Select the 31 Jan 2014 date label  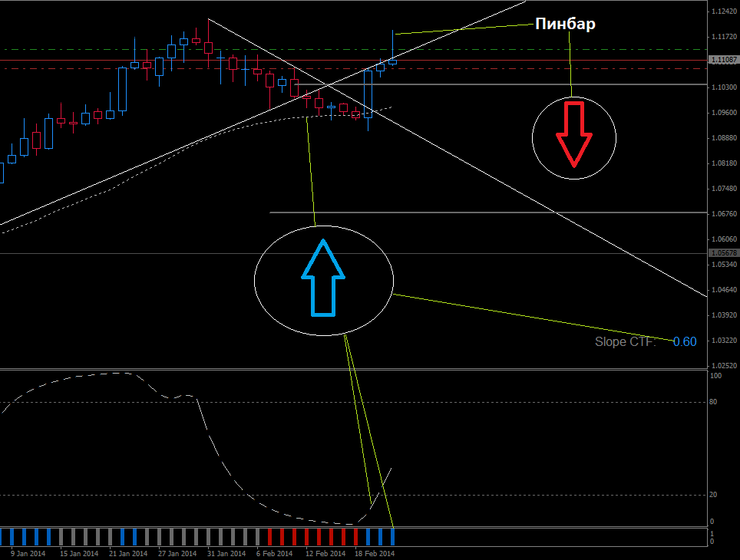[x=226, y=553]
